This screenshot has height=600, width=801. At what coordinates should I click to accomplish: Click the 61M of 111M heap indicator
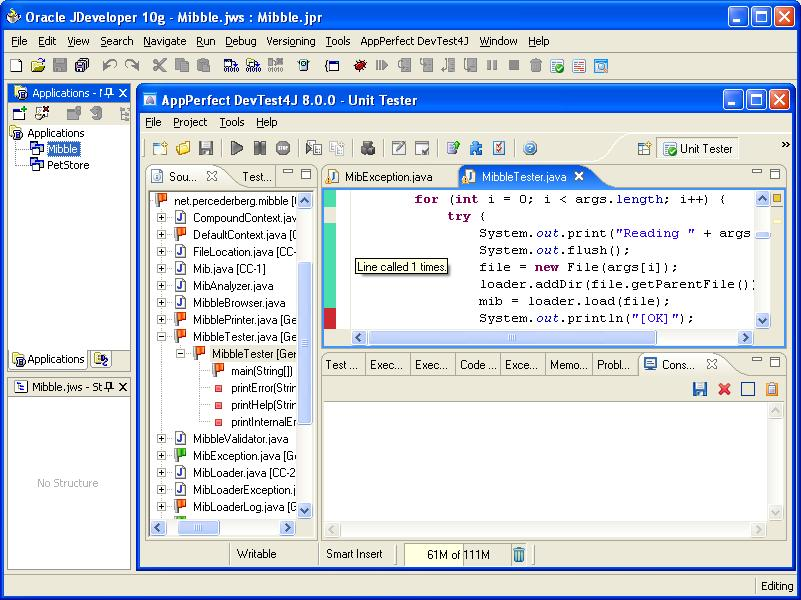click(458, 555)
